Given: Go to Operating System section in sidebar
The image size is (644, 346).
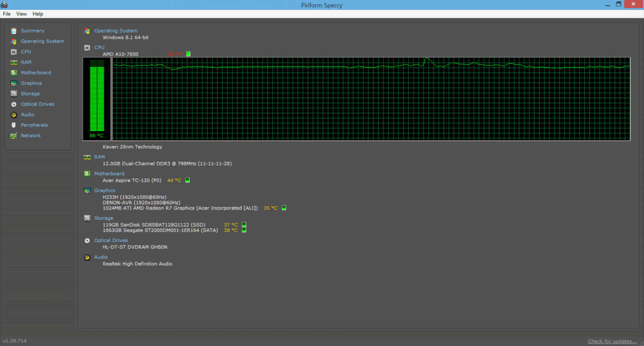Looking at the screenshot, I should coord(42,41).
